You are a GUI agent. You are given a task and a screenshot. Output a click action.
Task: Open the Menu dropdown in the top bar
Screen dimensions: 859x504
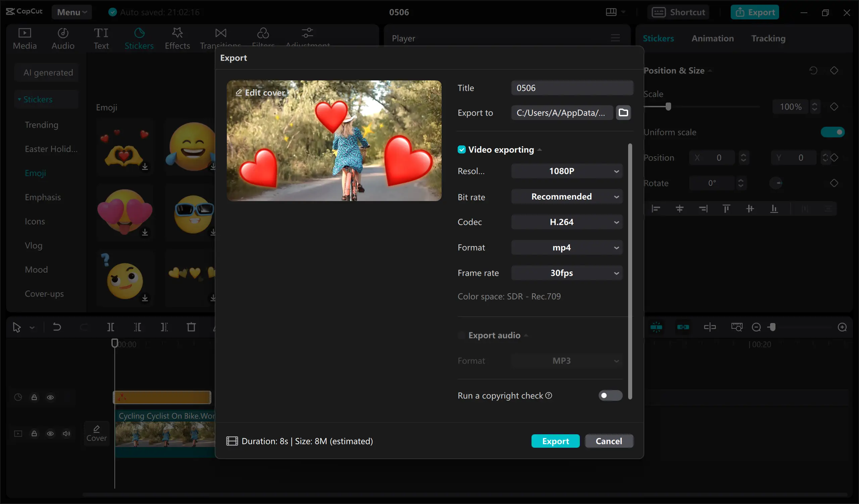[x=71, y=12]
